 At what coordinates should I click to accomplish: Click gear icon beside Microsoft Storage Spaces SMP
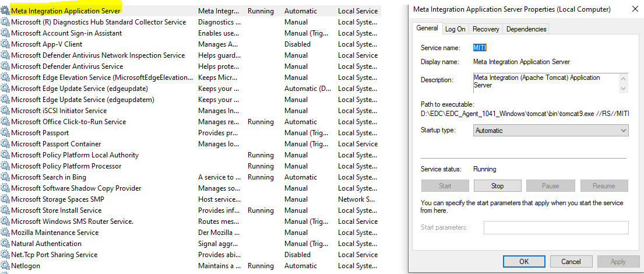(x=5, y=199)
